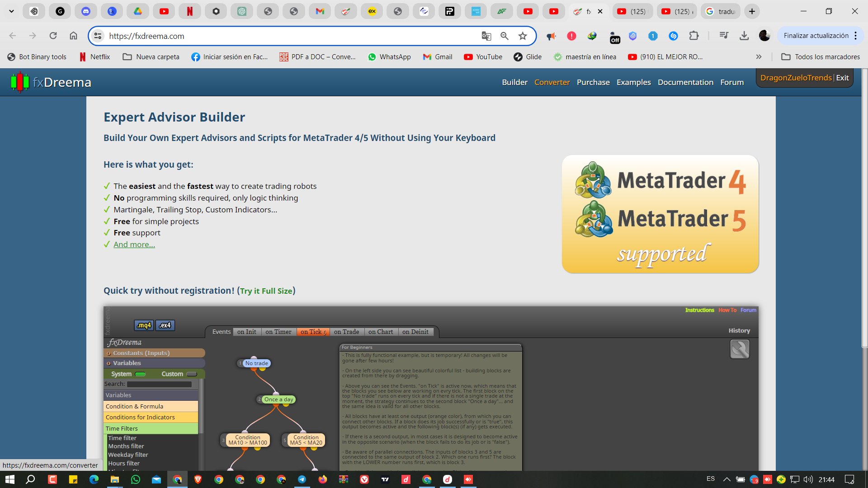Click the .mq4 export button
Screen dimensions: 868x488
(x=144, y=325)
